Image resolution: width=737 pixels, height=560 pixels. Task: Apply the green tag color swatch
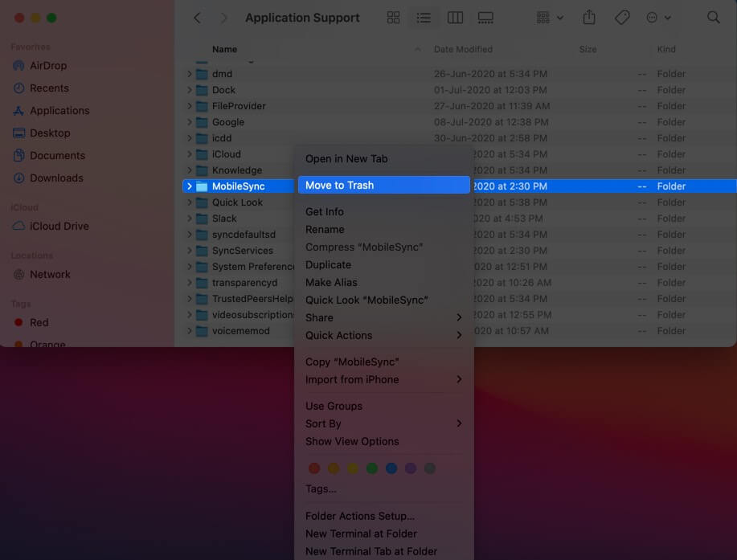tap(372, 468)
